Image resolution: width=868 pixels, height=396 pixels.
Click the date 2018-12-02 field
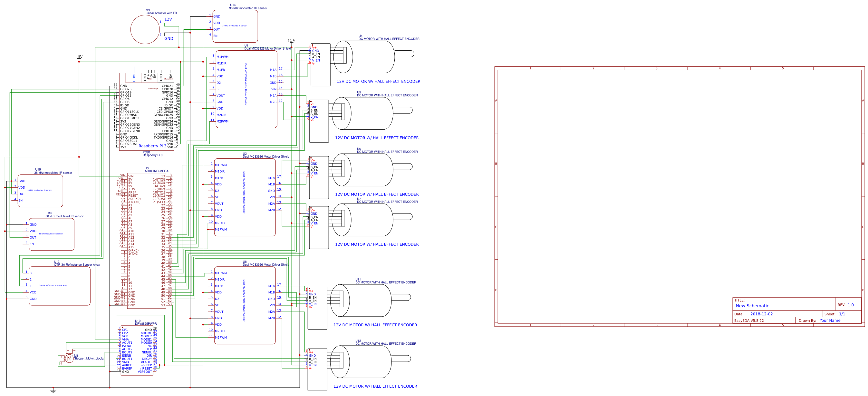(x=761, y=314)
